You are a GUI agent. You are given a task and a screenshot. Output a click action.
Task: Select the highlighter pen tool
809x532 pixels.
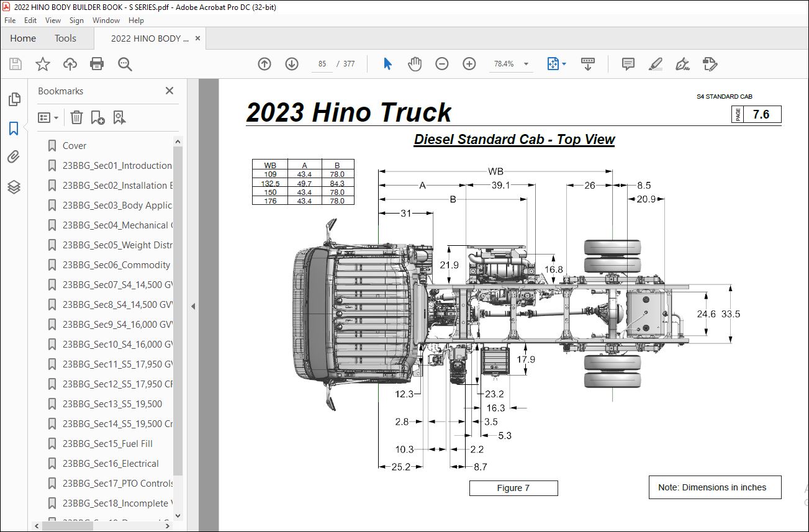point(655,64)
